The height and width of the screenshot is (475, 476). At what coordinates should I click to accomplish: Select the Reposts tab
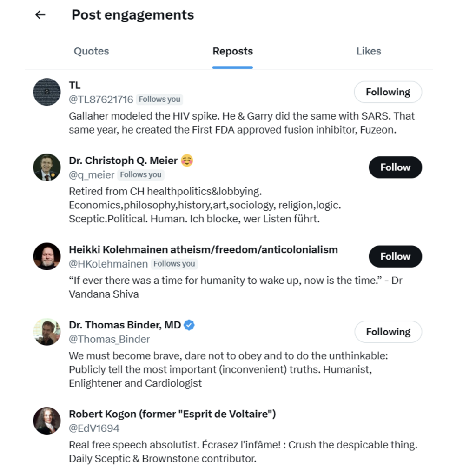coord(232,51)
